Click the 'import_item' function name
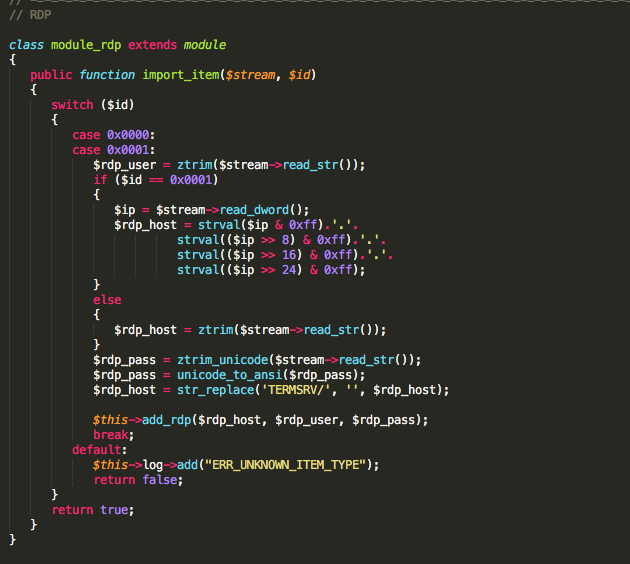The height and width of the screenshot is (564, 630). [x=181, y=75]
